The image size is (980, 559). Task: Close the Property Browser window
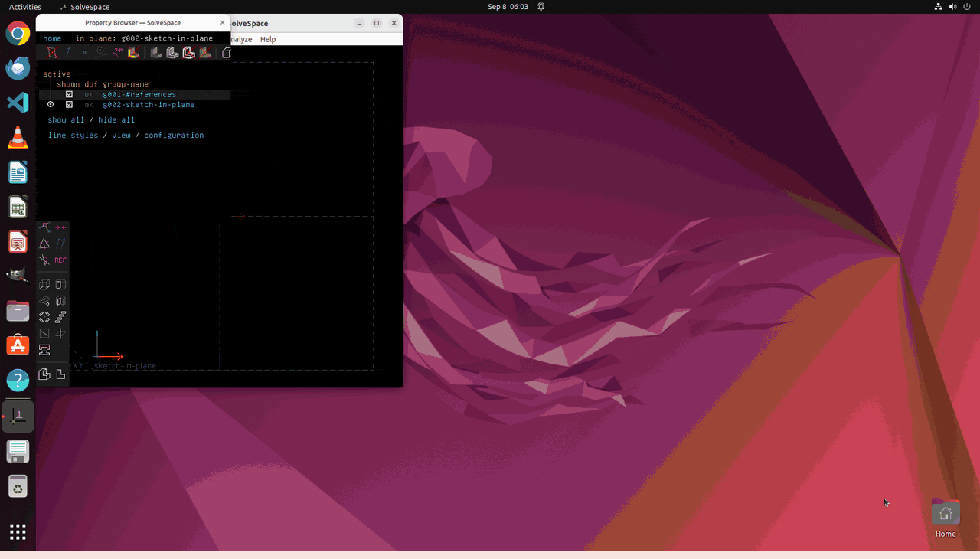pos(222,23)
